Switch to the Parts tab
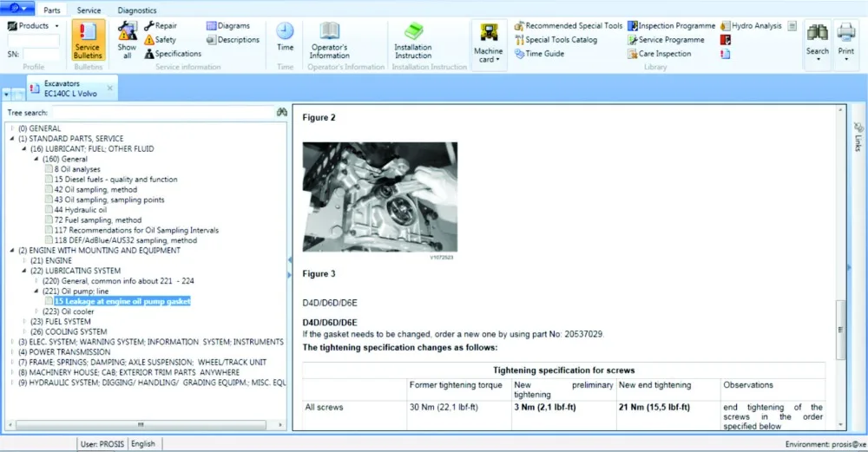The height and width of the screenshot is (452, 868). pyautogui.click(x=51, y=10)
